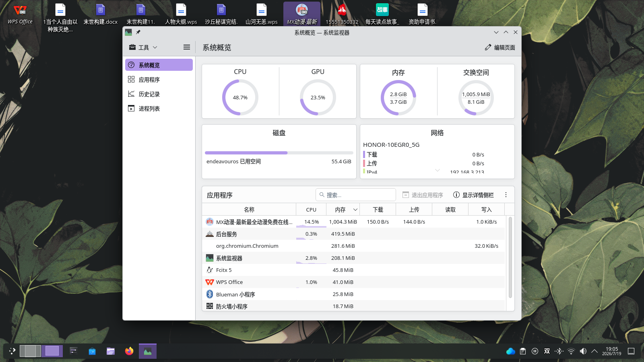Open Firefox from the taskbar
This screenshot has height=362, width=644.
(x=129, y=351)
